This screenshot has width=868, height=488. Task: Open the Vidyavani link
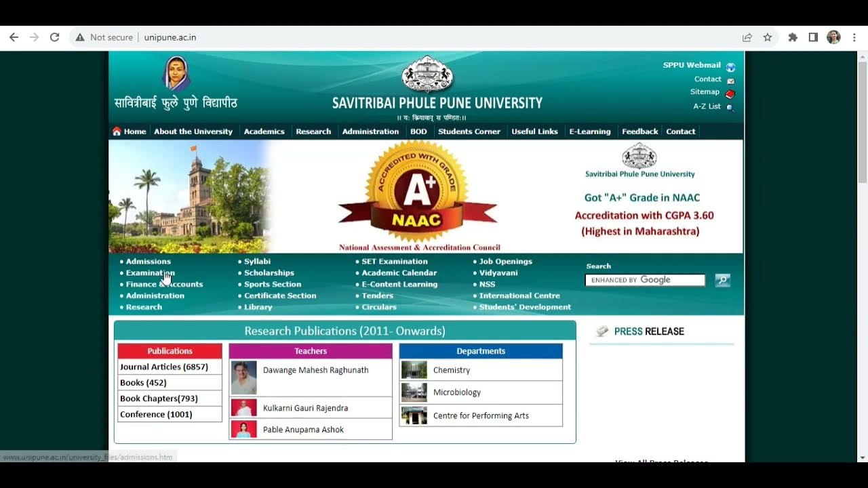click(498, 273)
